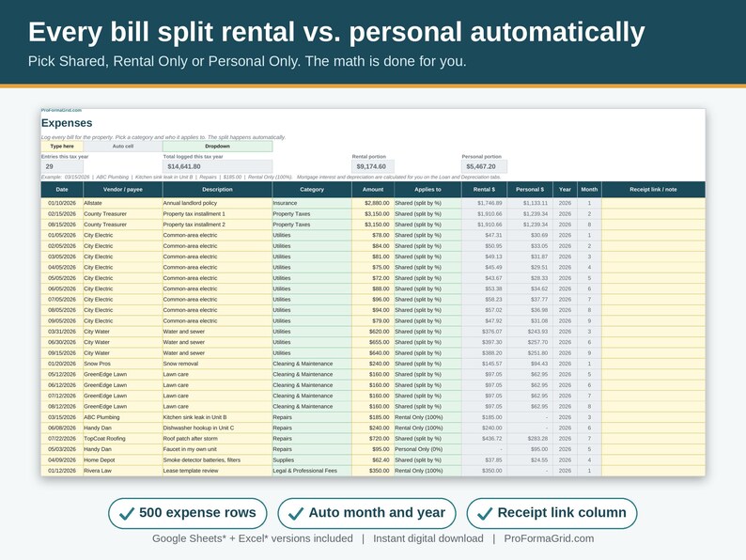Select the Roof patch after storm cell
The image size is (746, 560).
217,439
